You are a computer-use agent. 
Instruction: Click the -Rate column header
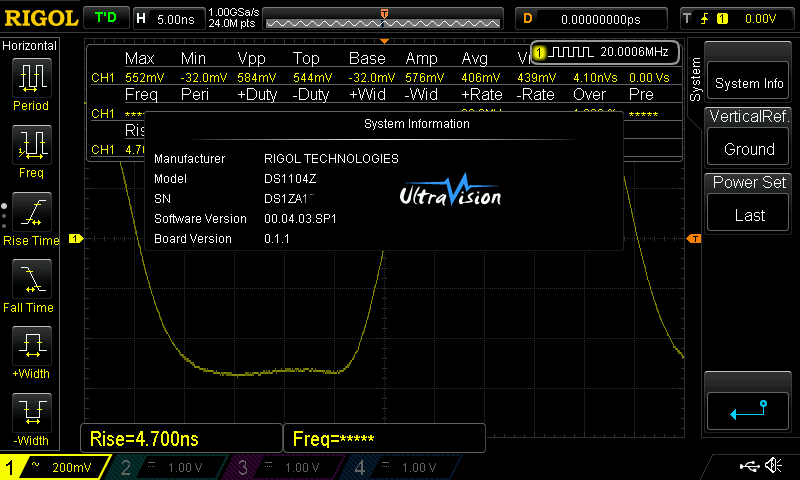[x=535, y=94]
